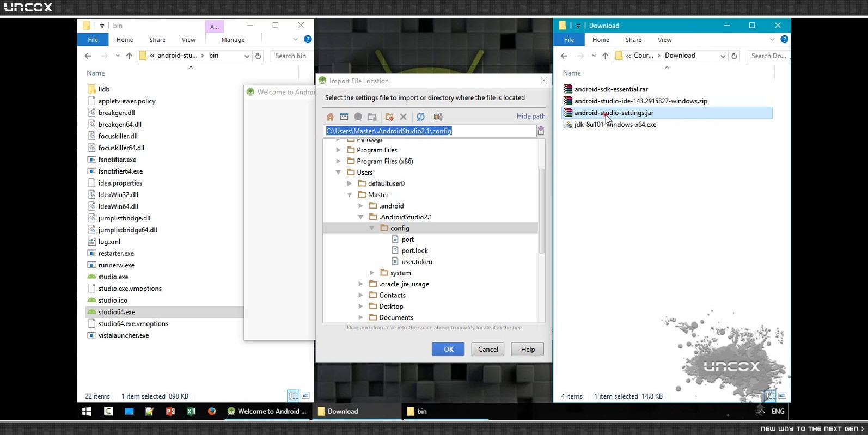
Task: Create a new folder in Import dialog
Action: pyautogui.click(x=389, y=117)
